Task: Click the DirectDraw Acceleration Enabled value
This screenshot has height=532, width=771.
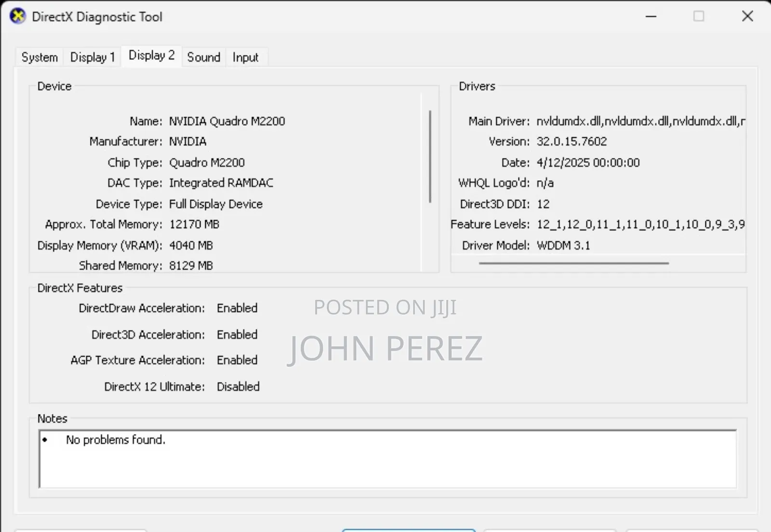Action: [237, 308]
